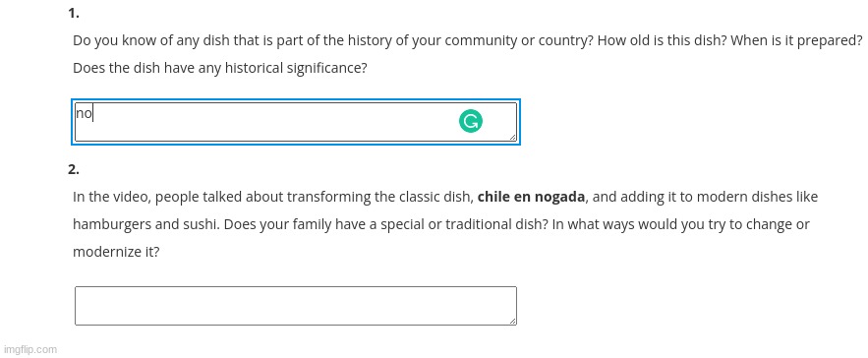868x358 pixels.
Task: Click the "modernize it?" line
Action: click(116, 252)
